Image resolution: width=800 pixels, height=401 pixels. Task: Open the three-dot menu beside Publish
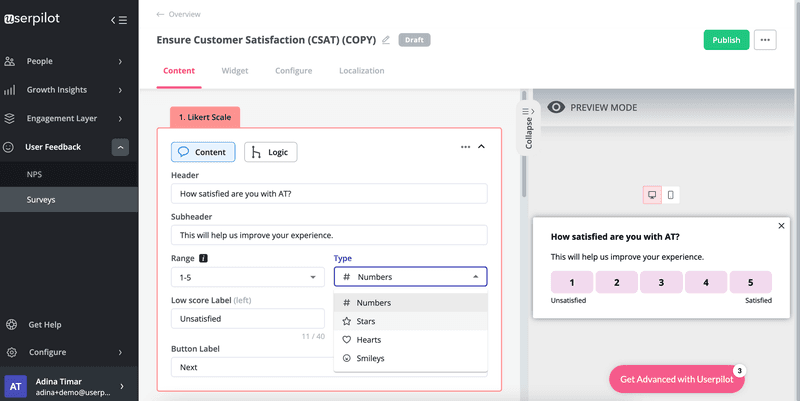pyautogui.click(x=765, y=40)
